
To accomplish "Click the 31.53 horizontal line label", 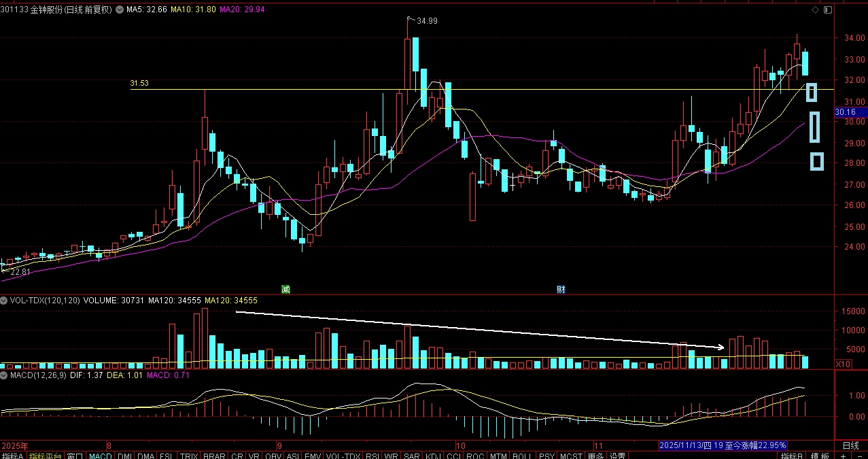I will pyautogui.click(x=139, y=84).
